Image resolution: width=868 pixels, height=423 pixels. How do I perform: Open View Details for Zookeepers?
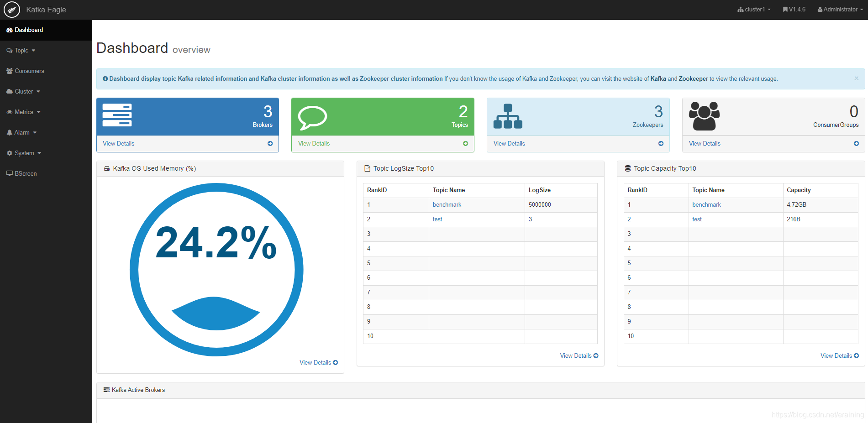[x=510, y=144]
